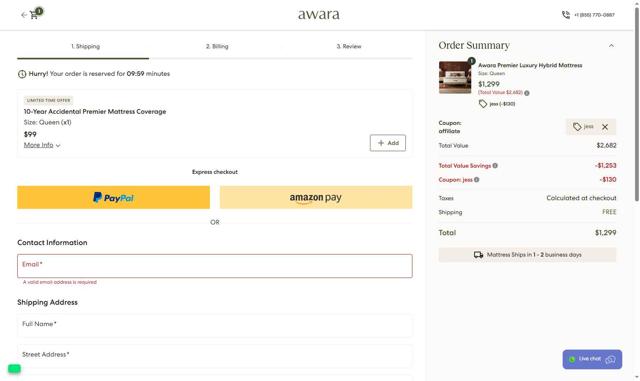The image size is (640, 381).
Task: Expand More Info for mattress coverage
Action: click(42, 145)
